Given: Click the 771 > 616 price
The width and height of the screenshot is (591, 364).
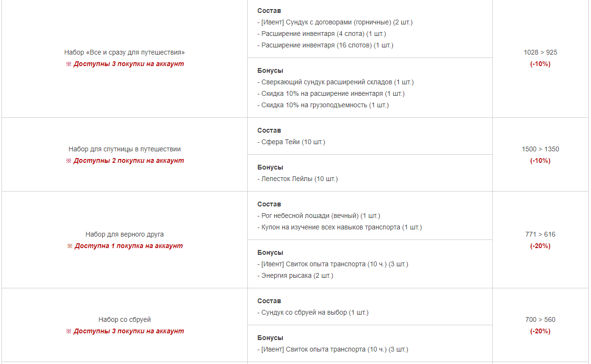Looking at the screenshot, I should [x=540, y=234].
